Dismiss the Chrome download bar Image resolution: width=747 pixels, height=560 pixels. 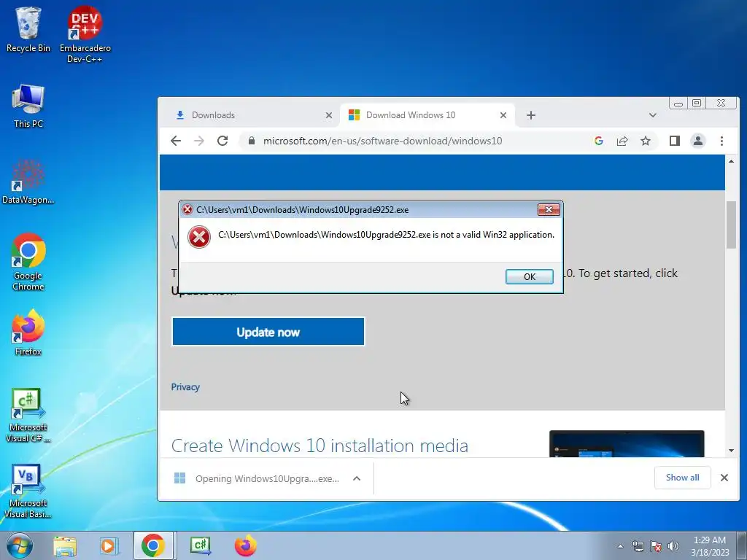point(724,477)
